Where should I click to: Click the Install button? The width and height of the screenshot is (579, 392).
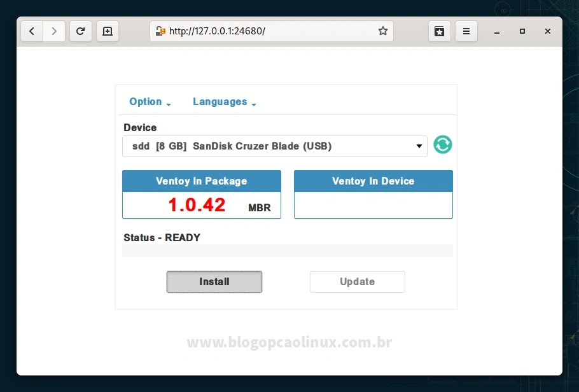[214, 282]
